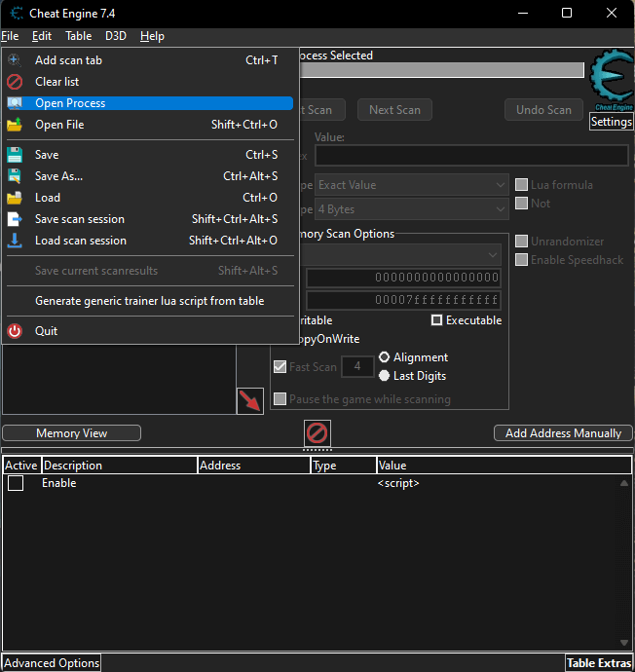Open the 4 Bytes value type dropdown
Image resolution: width=635 pixels, height=672 pixels.
pyautogui.click(x=411, y=209)
